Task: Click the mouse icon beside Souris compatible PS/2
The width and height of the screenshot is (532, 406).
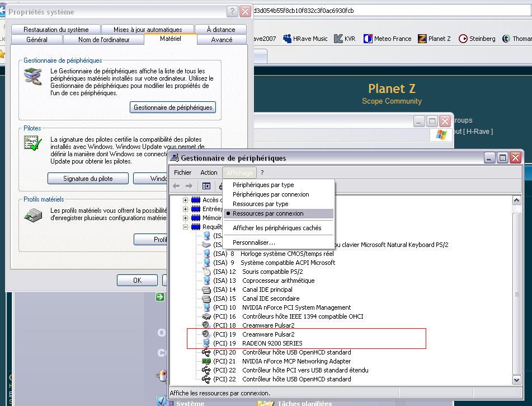Action: 206,272
